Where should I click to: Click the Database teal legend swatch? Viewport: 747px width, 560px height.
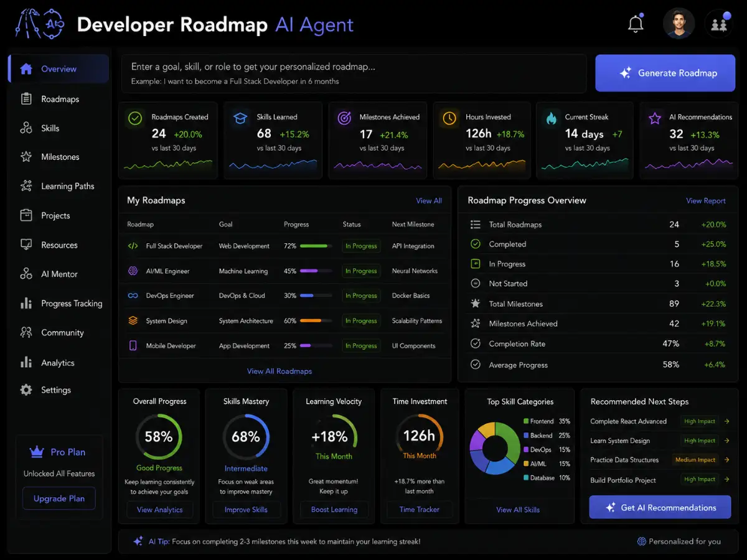point(526,478)
